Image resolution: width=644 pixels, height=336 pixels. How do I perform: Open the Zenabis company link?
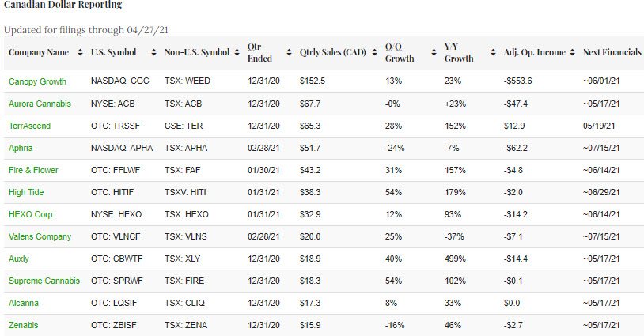pos(25,325)
